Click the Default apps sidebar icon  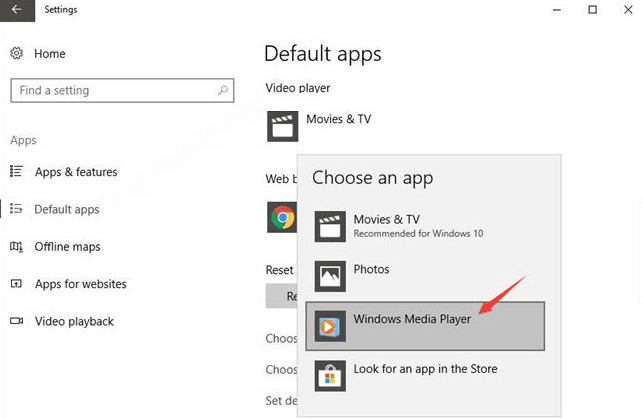pos(16,209)
